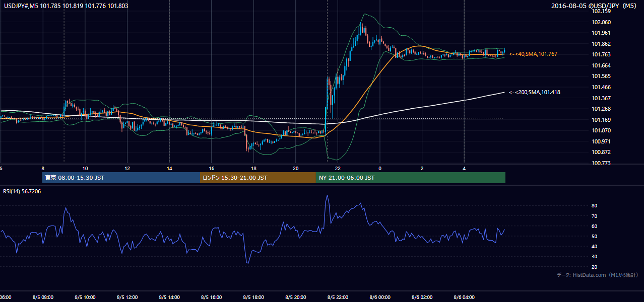Click RSI scale value 30
This screenshot has width=644, height=302.
(x=595, y=257)
